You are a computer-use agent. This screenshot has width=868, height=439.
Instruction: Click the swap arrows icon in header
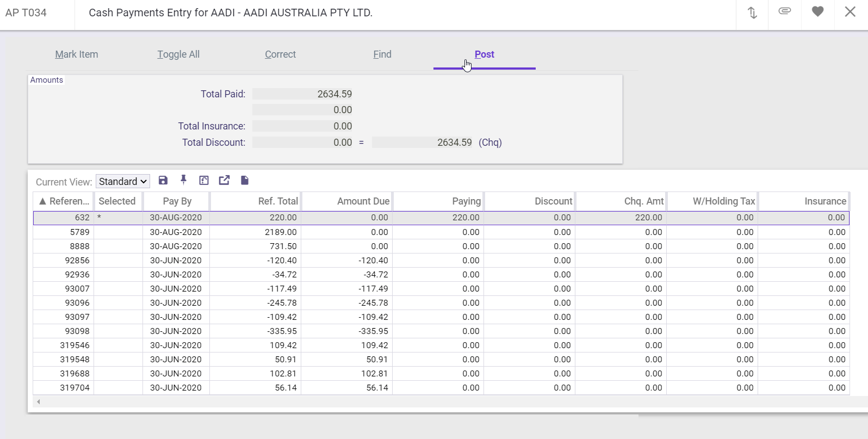pos(752,13)
